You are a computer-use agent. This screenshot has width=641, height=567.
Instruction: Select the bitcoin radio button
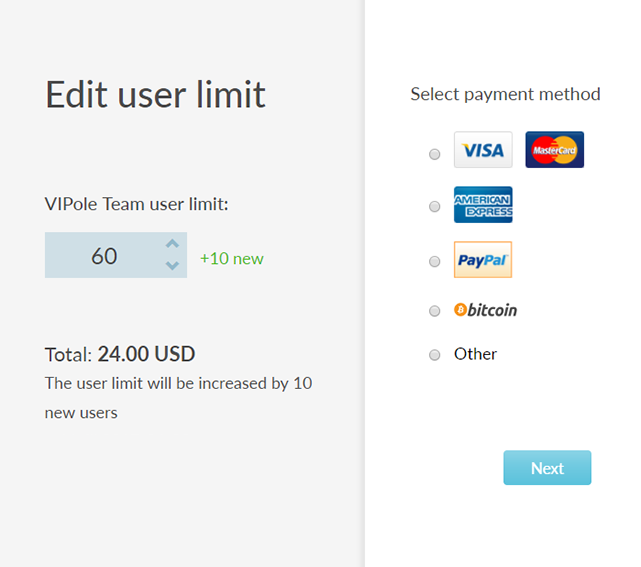coord(435,311)
